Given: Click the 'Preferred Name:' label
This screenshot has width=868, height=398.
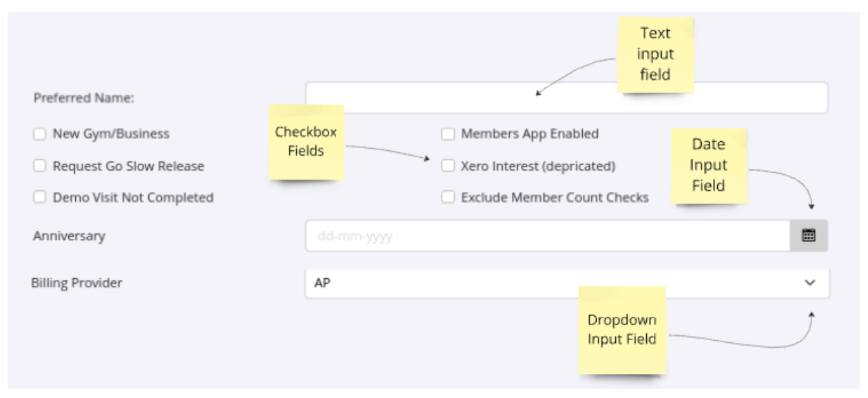Looking at the screenshot, I should 84,98.
